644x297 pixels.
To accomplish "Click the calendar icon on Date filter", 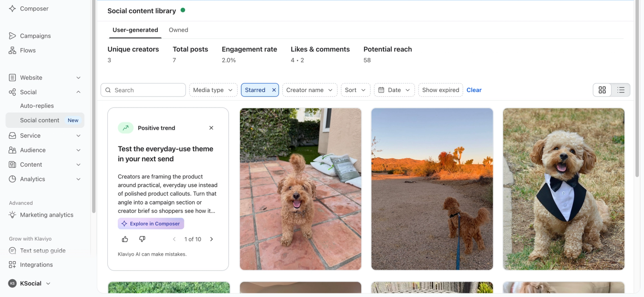I will (381, 90).
